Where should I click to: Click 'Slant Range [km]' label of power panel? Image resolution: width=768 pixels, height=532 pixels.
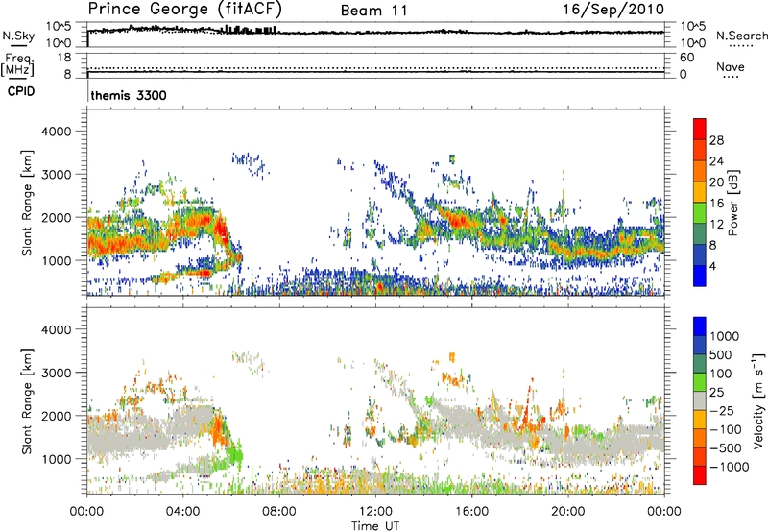click(27, 203)
